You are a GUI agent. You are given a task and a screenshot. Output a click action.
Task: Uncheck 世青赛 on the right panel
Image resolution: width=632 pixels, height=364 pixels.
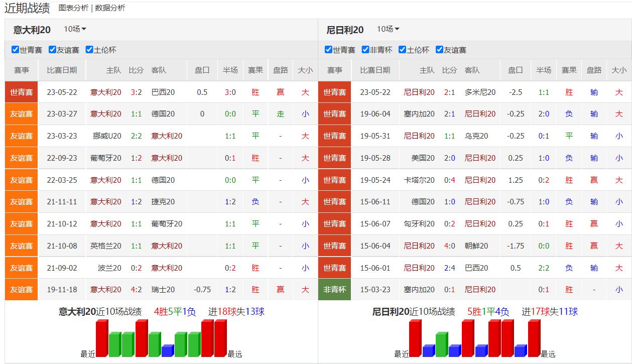(328, 49)
